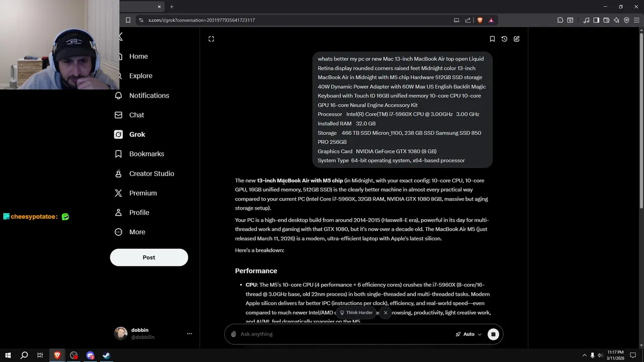Open Brave Rewards triangle icon
The image size is (644, 362).
click(491, 20)
